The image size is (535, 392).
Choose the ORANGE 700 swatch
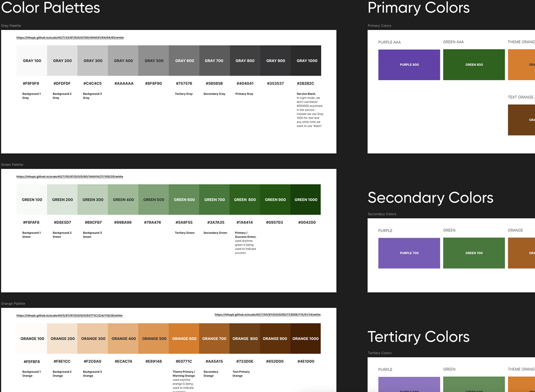coord(215,338)
